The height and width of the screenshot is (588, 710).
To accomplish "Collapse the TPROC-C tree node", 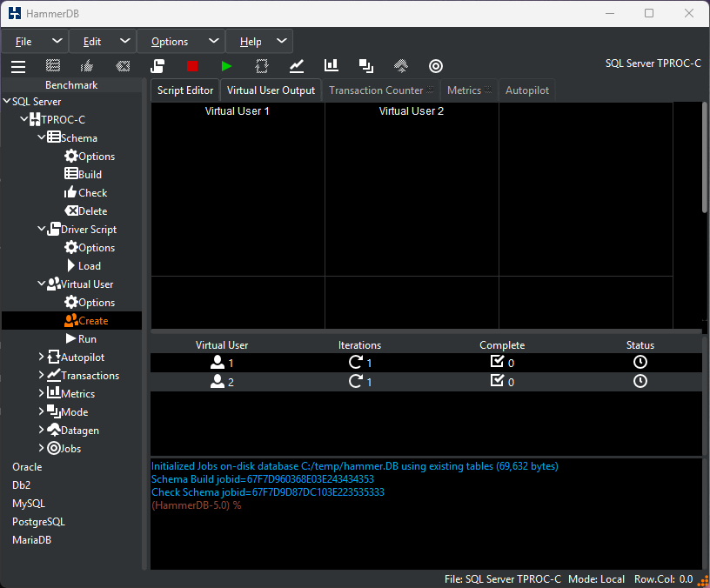I will point(24,119).
